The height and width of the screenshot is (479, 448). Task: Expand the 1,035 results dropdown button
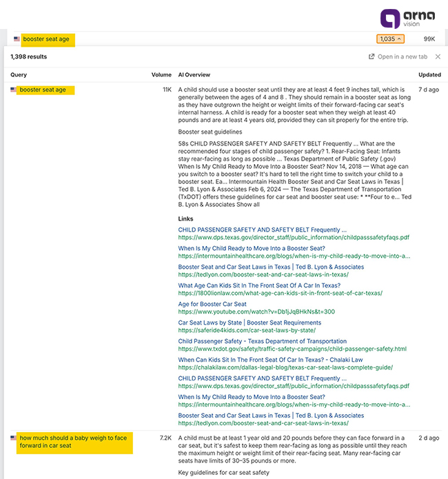coord(390,39)
